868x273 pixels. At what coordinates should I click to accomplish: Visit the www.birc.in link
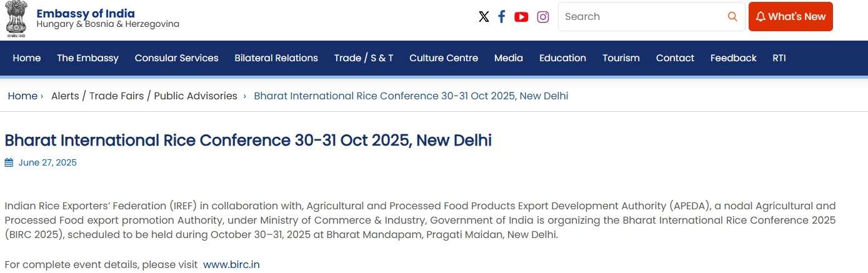(x=231, y=264)
